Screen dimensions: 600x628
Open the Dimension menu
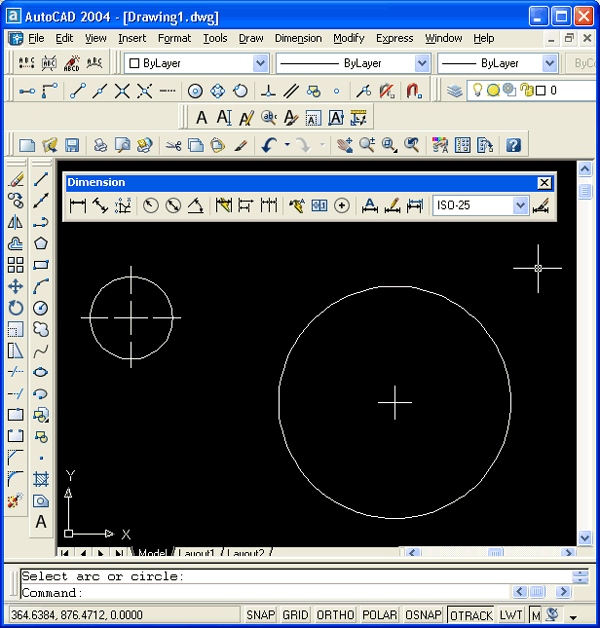click(x=298, y=38)
